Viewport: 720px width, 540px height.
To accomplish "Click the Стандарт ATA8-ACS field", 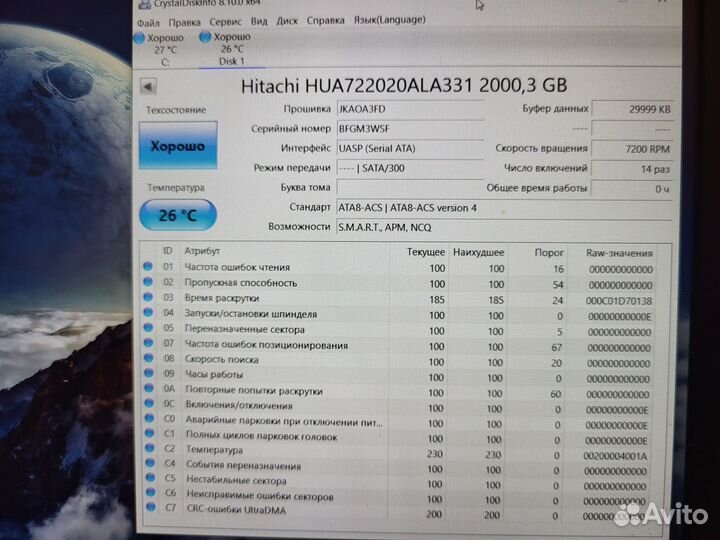I will [504, 208].
